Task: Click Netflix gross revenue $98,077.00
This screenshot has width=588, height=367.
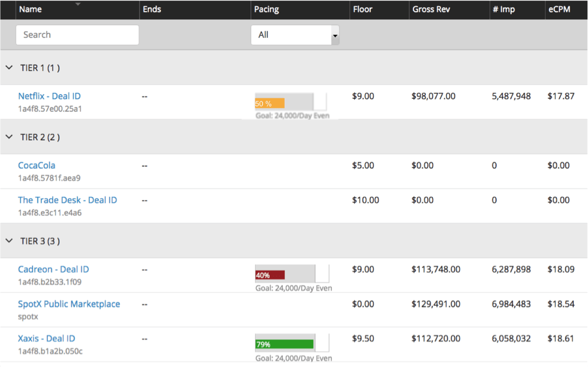Action: tap(434, 96)
